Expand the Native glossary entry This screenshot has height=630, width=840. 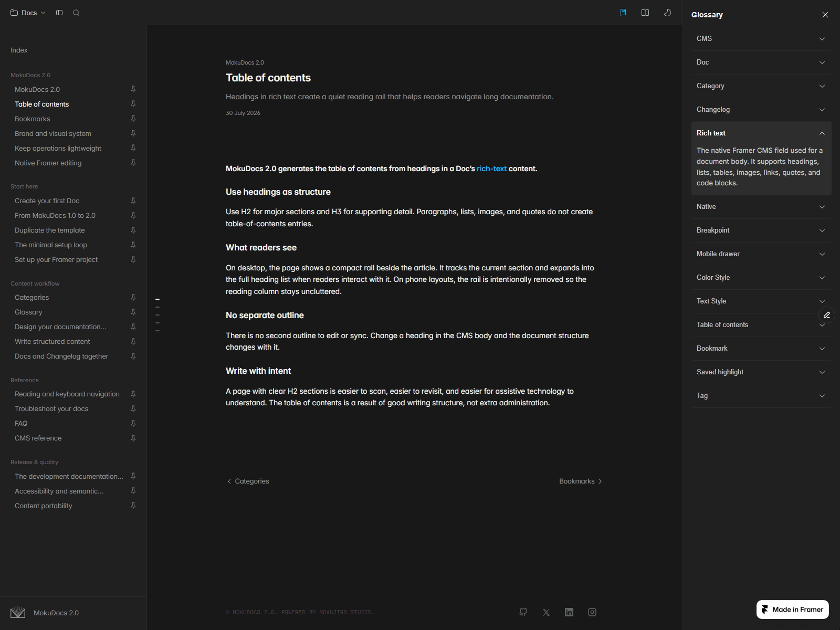[761, 207]
